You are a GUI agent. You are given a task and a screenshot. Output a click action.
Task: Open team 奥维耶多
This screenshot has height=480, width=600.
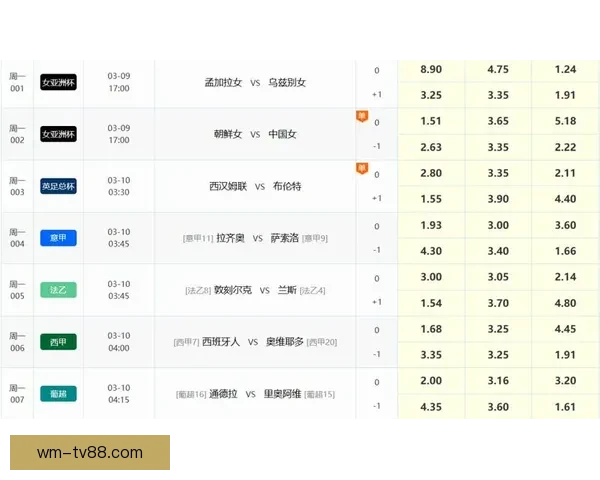[285, 342]
